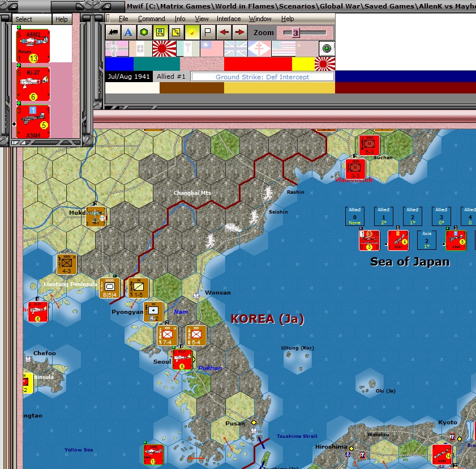The height and width of the screenshot is (469, 476).
Task: Select the Soviet Union flag
Action: (307, 49)
